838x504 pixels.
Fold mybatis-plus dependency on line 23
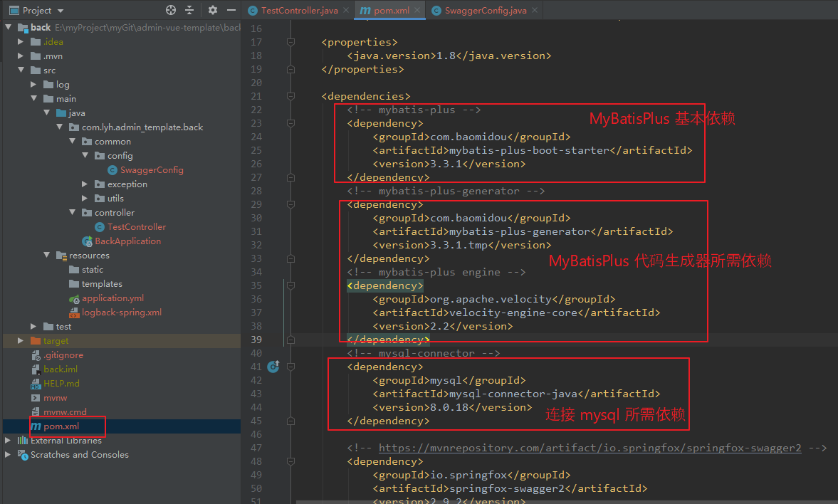[290, 123]
